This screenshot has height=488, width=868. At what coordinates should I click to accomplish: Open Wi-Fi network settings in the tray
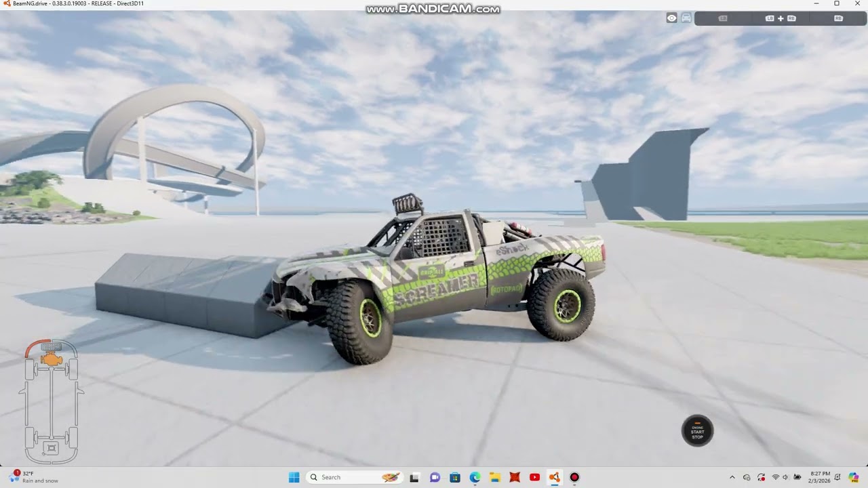click(x=776, y=477)
